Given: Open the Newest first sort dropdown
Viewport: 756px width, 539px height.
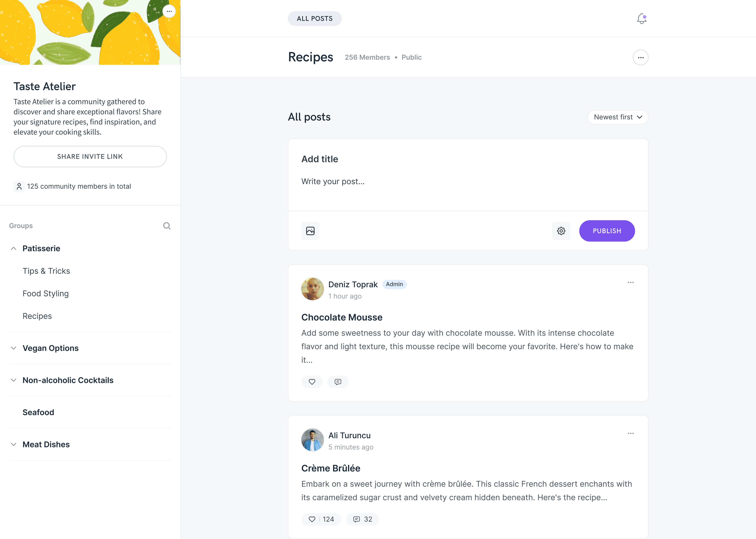Looking at the screenshot, I should point(617,117).
